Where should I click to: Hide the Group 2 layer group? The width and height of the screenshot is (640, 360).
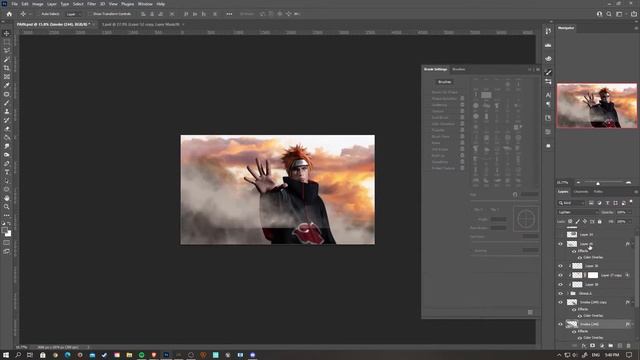tap(560, 293)
